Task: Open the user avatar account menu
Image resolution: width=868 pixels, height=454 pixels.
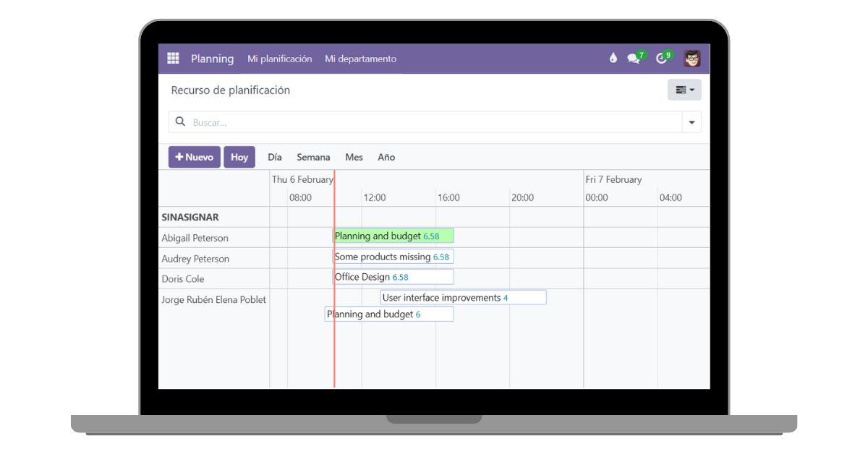Action: click(692, 58)
